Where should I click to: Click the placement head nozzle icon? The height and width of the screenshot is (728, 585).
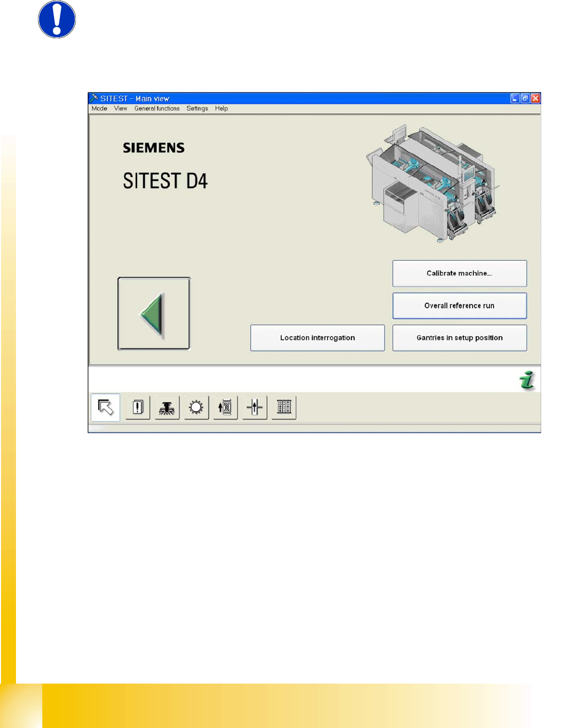(167, 407)
